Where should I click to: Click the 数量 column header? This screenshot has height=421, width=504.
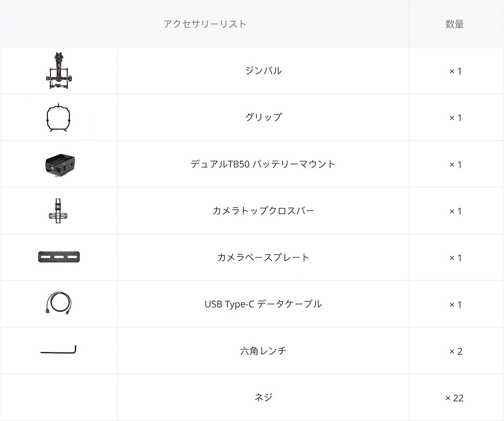click(x=454, y=24)
